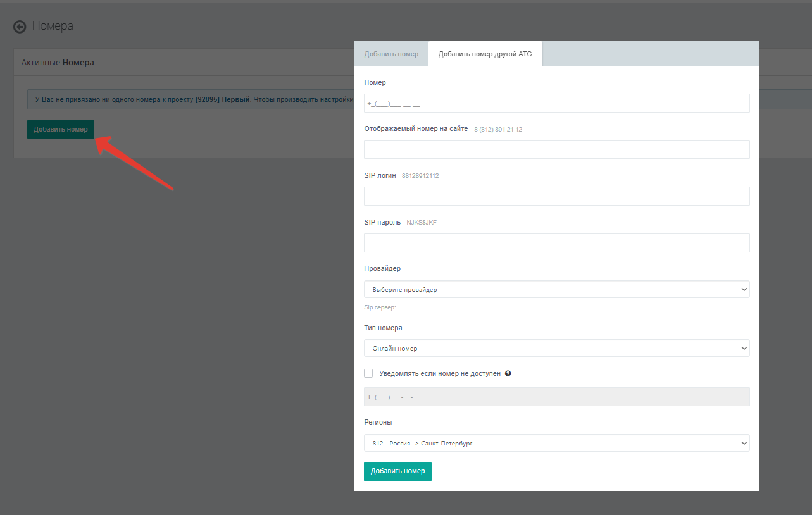Click the Отображаемый номер на сайте field
Image resolution: width=812 pixels, height=515 pixels.
[557, 149]
